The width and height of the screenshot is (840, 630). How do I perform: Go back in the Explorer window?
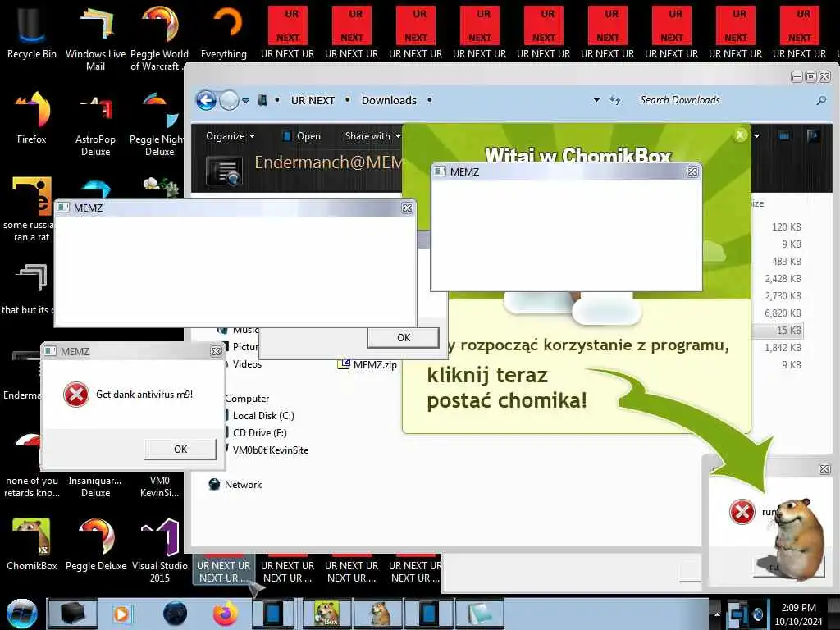[x=206, y=100]
